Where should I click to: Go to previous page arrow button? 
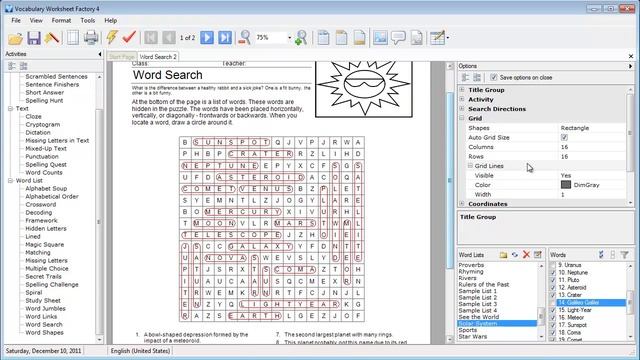[x=169, y=38]
